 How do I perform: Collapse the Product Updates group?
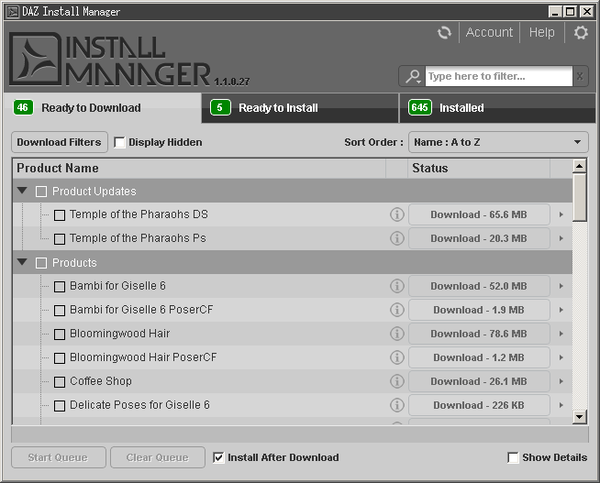coord(22,190)
